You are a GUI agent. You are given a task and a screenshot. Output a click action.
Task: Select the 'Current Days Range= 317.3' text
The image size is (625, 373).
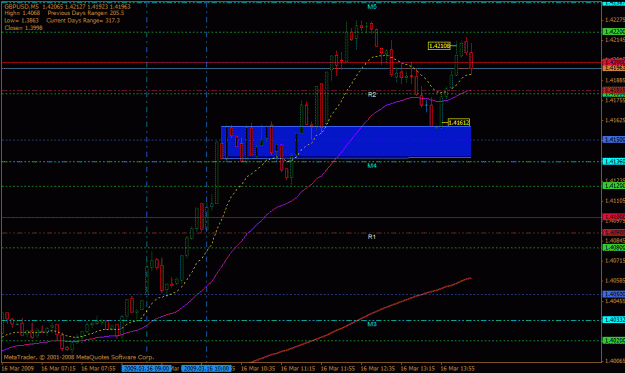click(x=83, y=20)
